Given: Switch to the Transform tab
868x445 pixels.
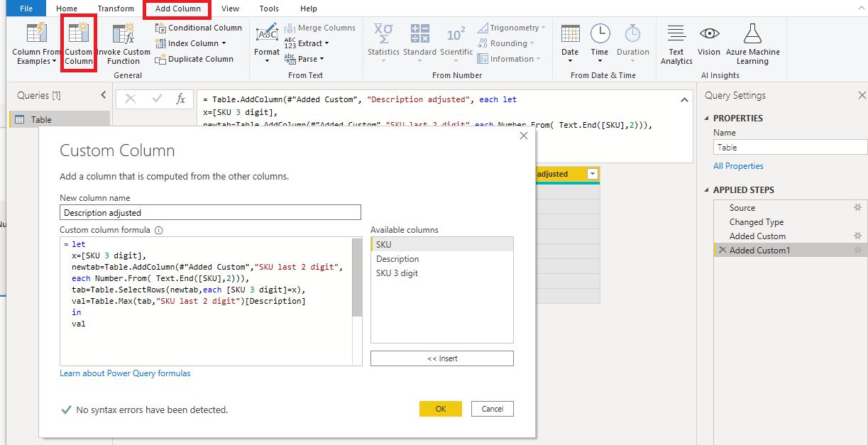Looking at the screenshot, I should (116, 9).
